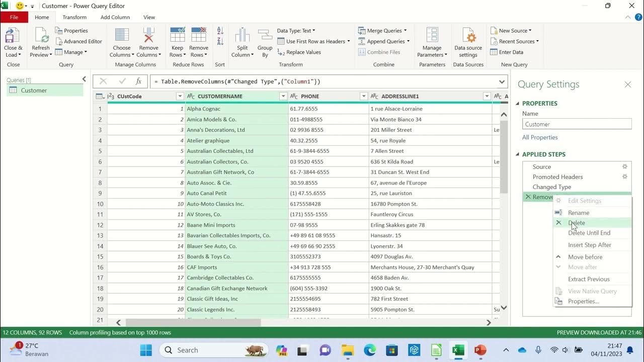The width and height of the screenshot is (644, 362).
Task: Open the Advanced Editor
Action: tap(78, 41)
